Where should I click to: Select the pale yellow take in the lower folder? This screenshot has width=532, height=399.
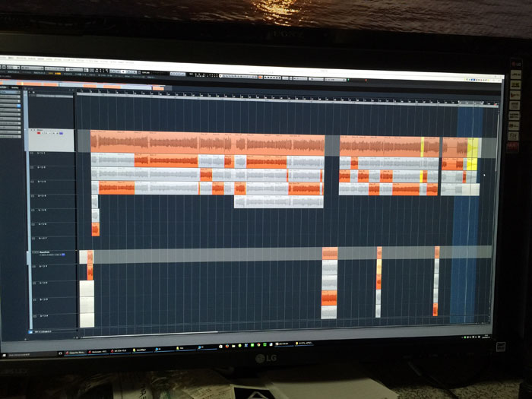click(x=378, y=266)
